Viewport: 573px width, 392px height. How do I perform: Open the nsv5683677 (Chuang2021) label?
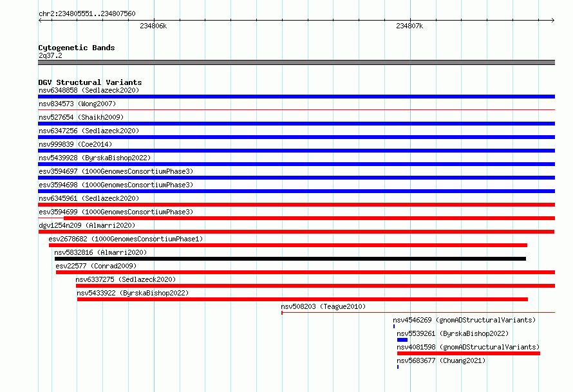pyautogui.click(x=441, y=360)
